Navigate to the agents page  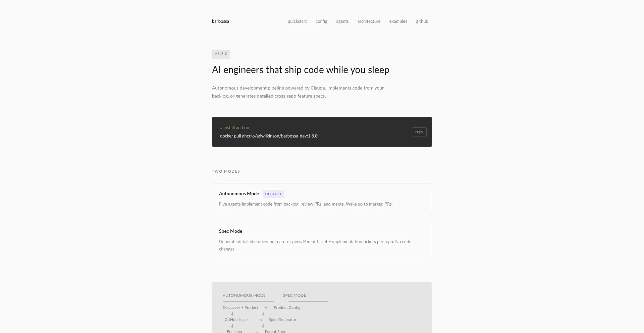(342, 21)
